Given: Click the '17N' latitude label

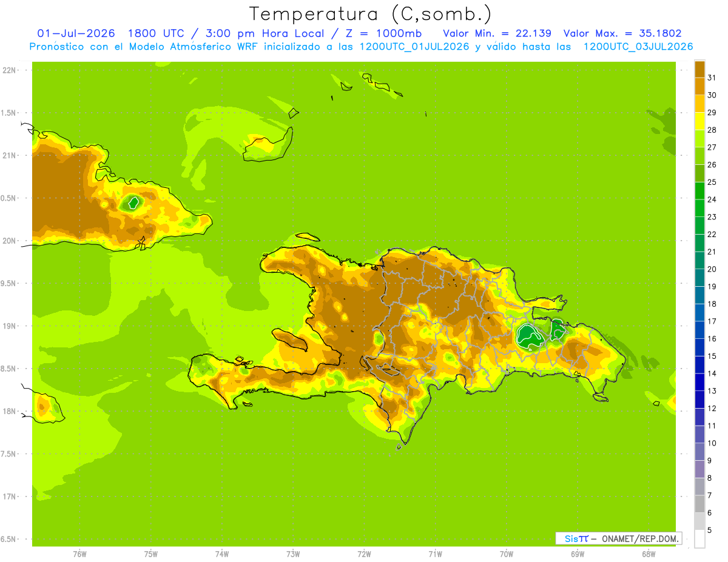Looking at the screenshot, I should 9,497.
